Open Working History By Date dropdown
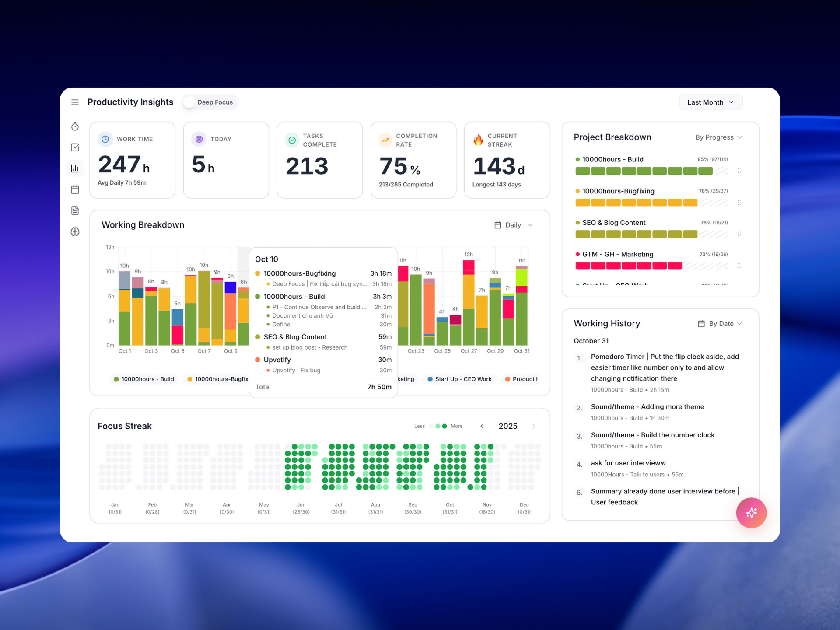 [x=720, y=324]
